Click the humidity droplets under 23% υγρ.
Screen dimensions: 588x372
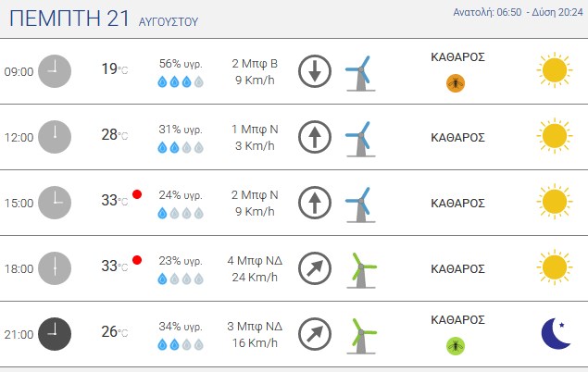pos(181,279)
